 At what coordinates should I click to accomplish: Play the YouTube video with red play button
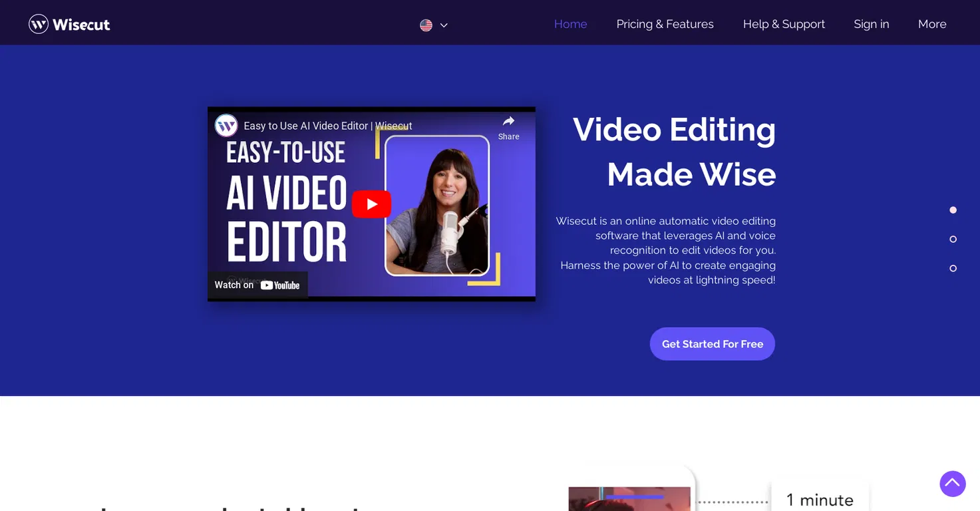click(x=371, y=204)
